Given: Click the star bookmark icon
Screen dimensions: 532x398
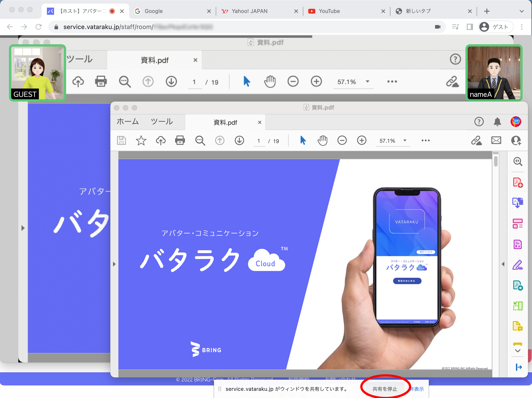Looking at the screenshot, I should pyautogui.click(x=141, y=140).
